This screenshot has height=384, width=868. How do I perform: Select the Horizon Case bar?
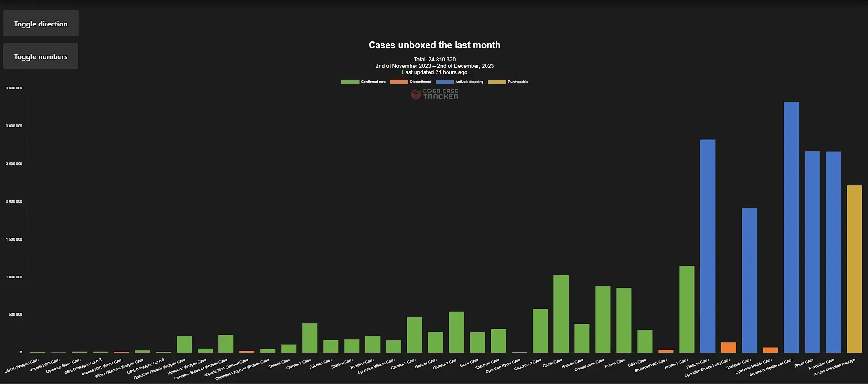(582, 338)
